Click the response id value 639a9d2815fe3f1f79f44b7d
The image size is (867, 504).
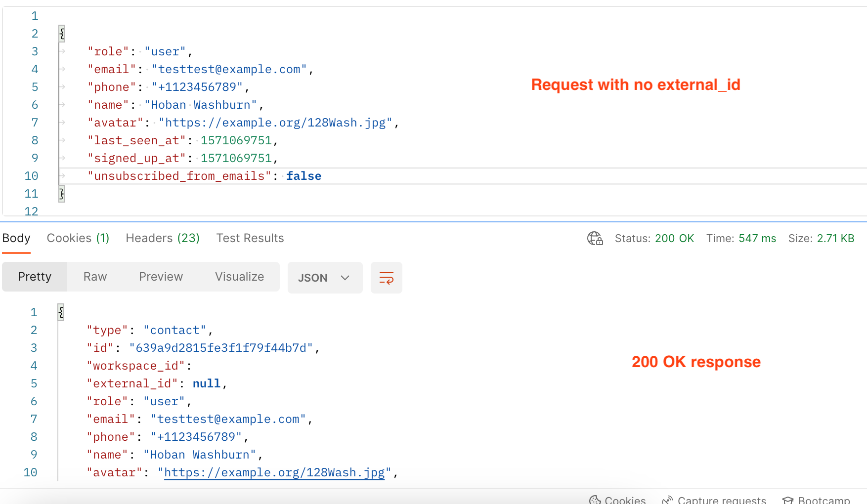click(221, 348)
